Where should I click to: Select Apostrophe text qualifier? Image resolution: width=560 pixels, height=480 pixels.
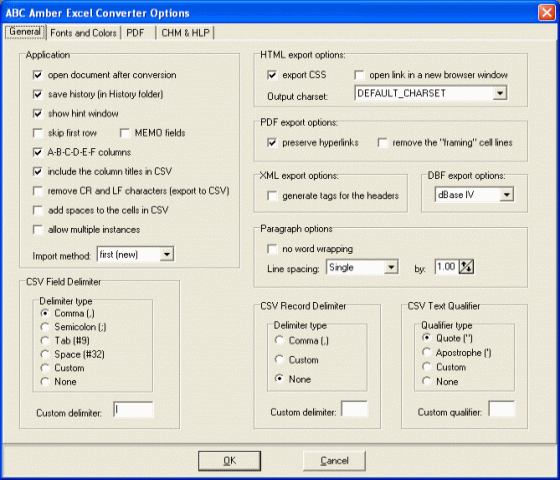[426, 352]
